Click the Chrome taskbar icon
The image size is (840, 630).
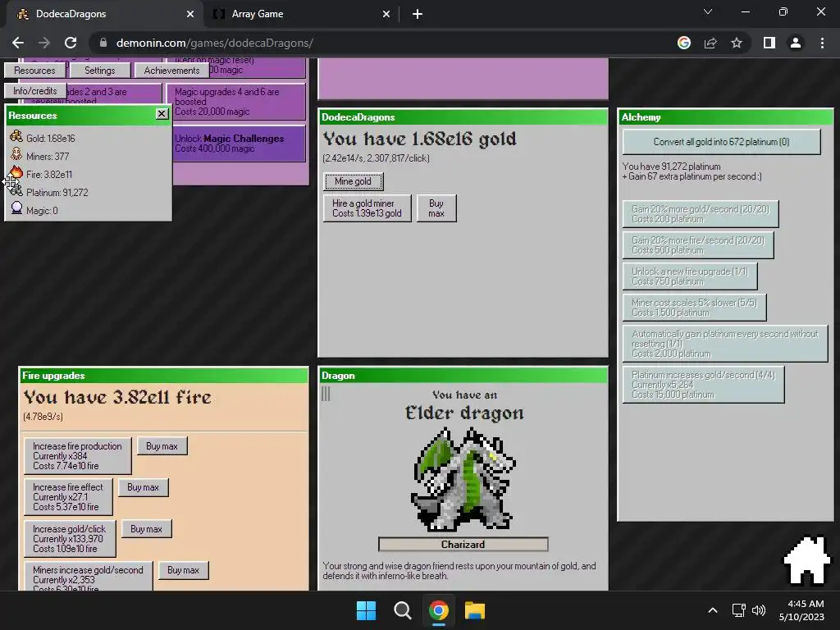click(x=438, y=610)
